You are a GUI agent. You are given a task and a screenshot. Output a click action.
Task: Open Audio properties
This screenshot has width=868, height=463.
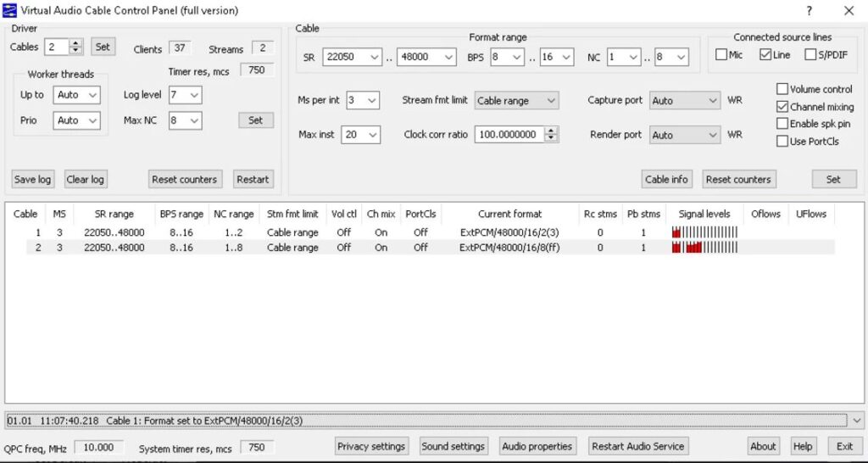coord(537,446)
